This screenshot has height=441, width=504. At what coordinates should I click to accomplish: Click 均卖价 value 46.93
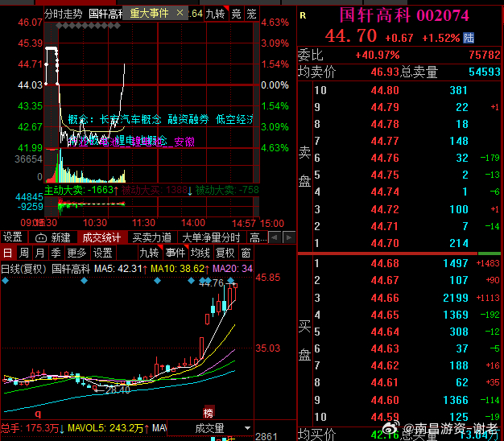385,72
